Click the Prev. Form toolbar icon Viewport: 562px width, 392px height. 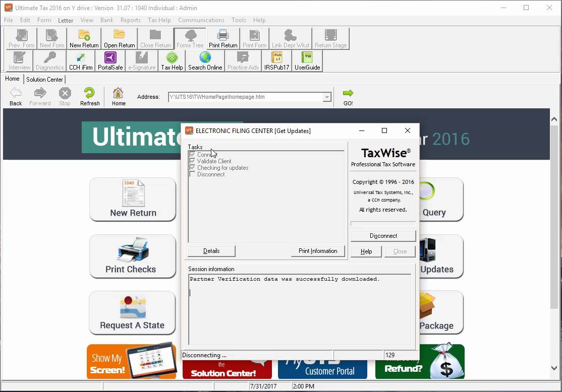pyautogui.click(x=22, y=39)
